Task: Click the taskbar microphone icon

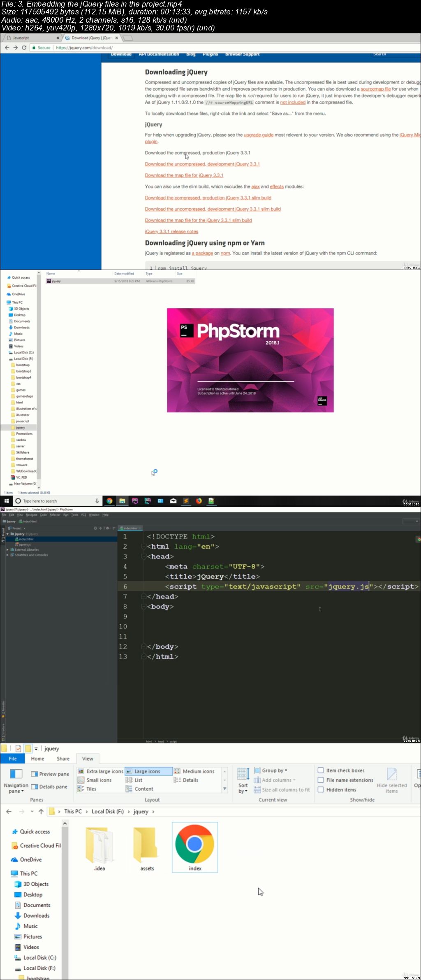Action: coord(97,501)
